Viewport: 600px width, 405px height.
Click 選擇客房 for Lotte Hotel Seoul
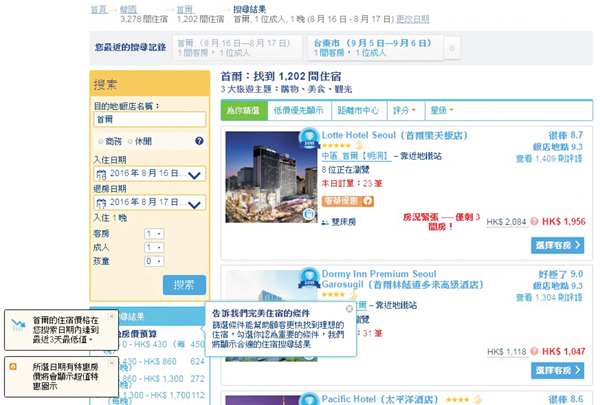coord(551,245)
